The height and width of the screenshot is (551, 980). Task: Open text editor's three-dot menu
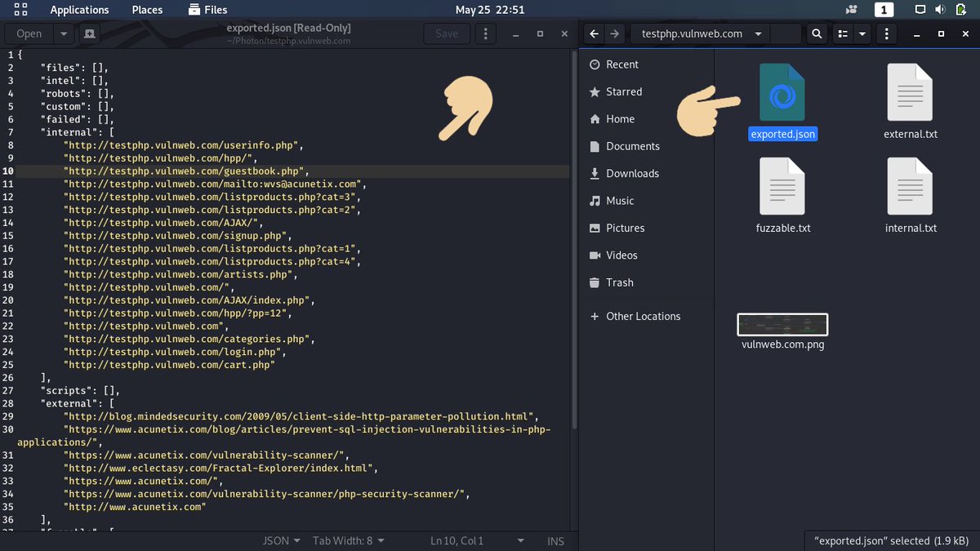pos(486,33)
